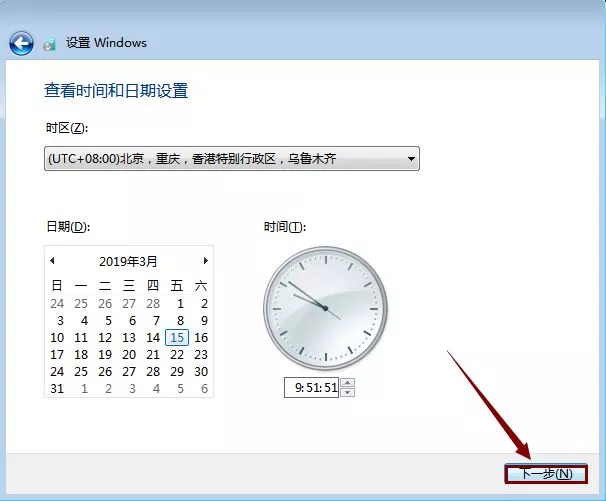The width and height of the screenshot is (606, 501).
Task: Select March 13 in calendar
Action: [129, 337]
